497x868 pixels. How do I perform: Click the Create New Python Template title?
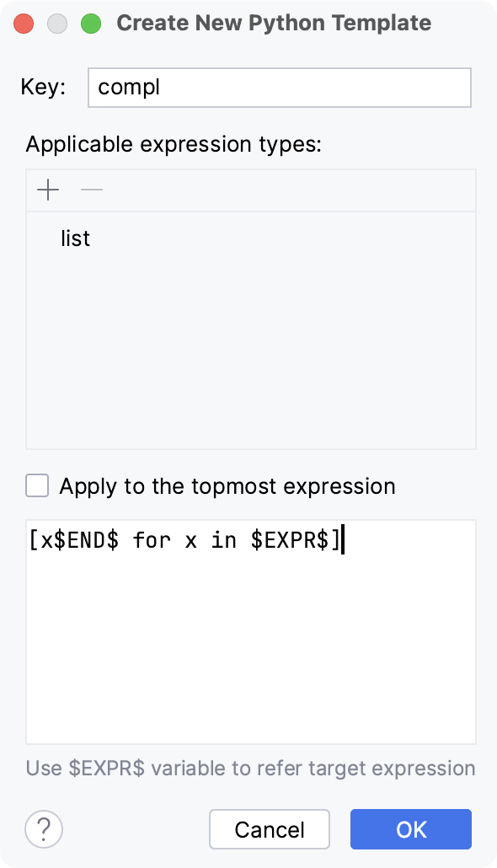(275, 23)
